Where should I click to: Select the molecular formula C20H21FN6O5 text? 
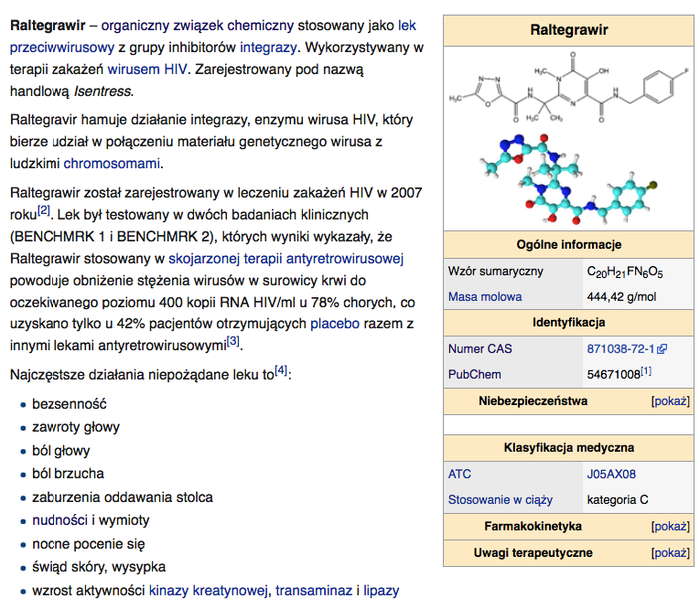[625, 272]
